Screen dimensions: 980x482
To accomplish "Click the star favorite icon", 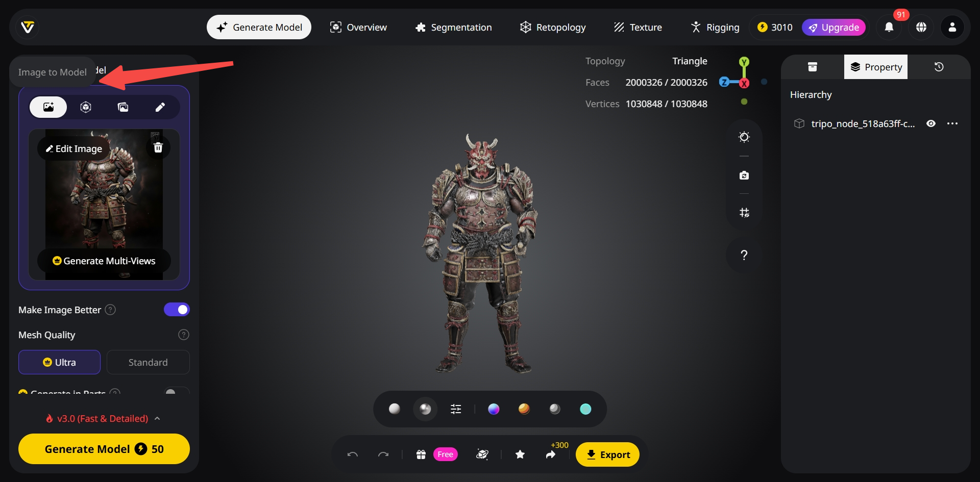I will [x=520, y=454].
